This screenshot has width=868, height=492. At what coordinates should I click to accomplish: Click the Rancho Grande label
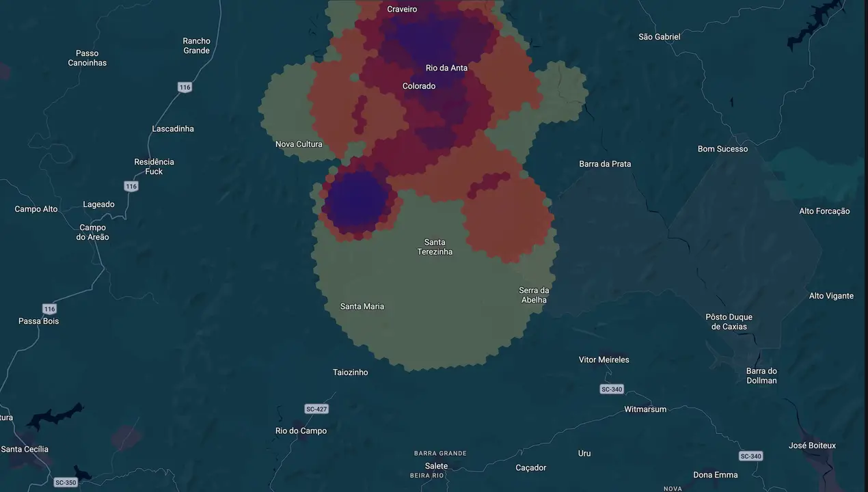point(196,46)
